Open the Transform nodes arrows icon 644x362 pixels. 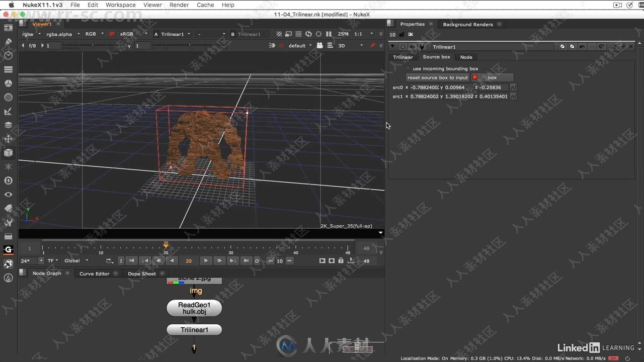click(8, 139)
